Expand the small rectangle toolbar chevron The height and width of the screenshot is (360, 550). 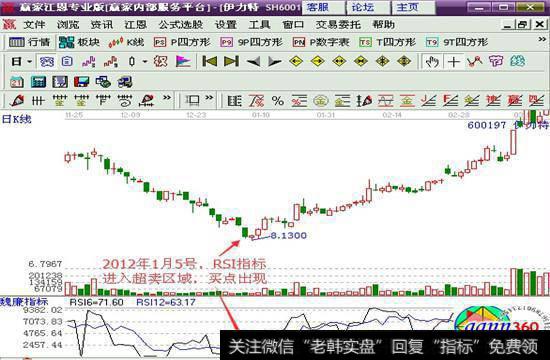[209, 98]
